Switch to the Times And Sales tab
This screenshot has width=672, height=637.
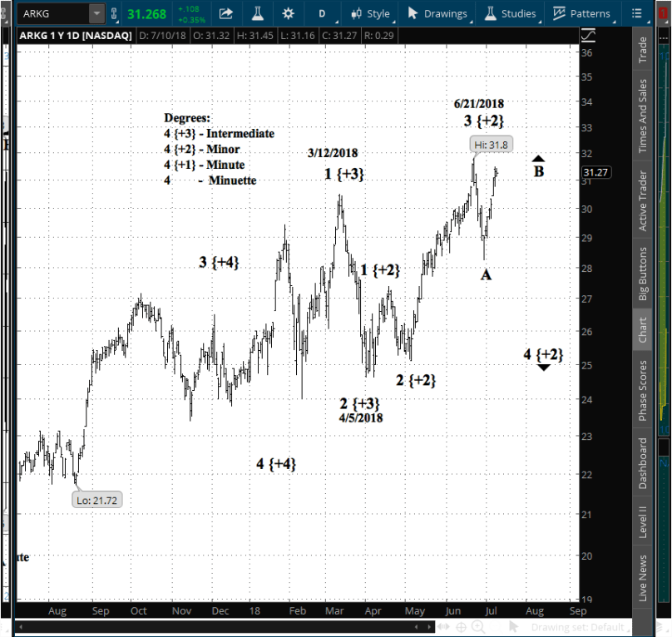click(642, 116)
